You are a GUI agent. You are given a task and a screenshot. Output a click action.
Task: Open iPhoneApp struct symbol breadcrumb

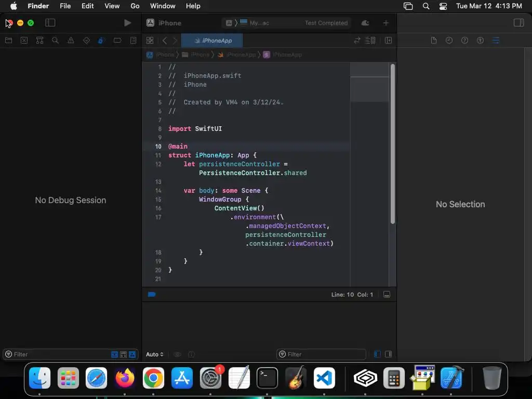(x=283, y=55)
